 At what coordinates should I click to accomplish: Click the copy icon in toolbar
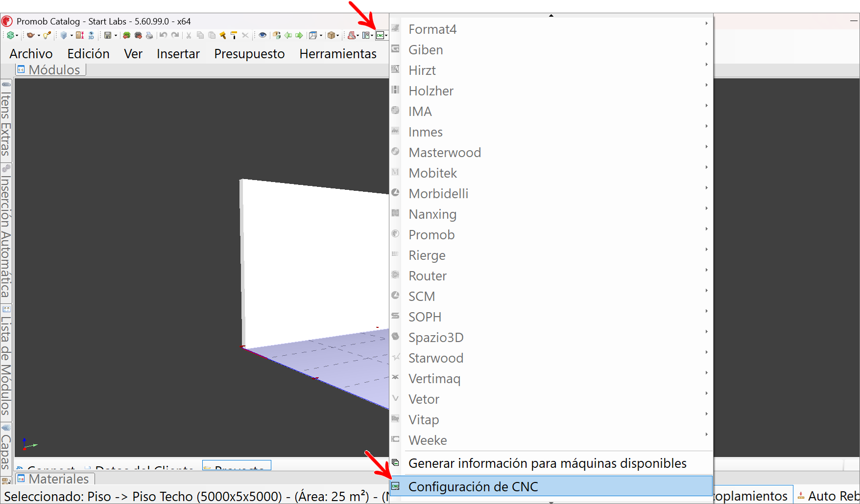point(200,35)
